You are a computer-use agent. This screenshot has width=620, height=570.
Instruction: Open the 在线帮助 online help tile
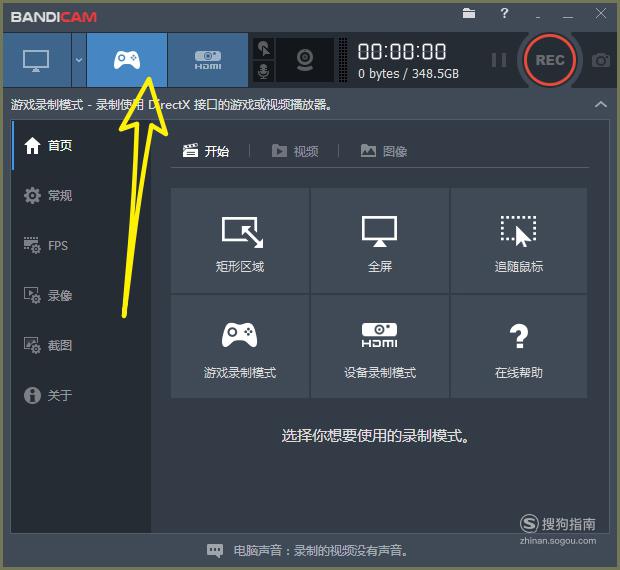[519, 346]
